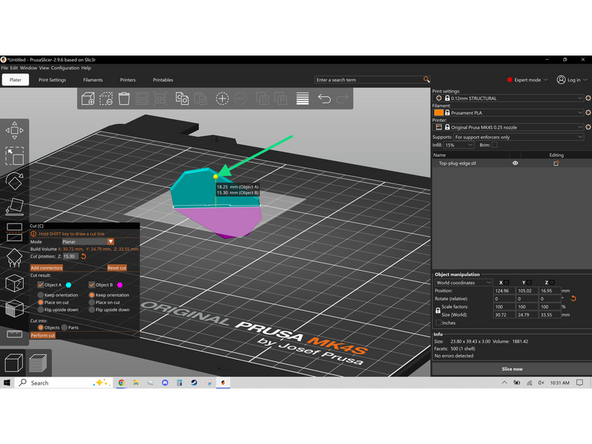This screenshot has width=592, height=444.
Task: Open the File menu
Action: click(x=4, y=68)
